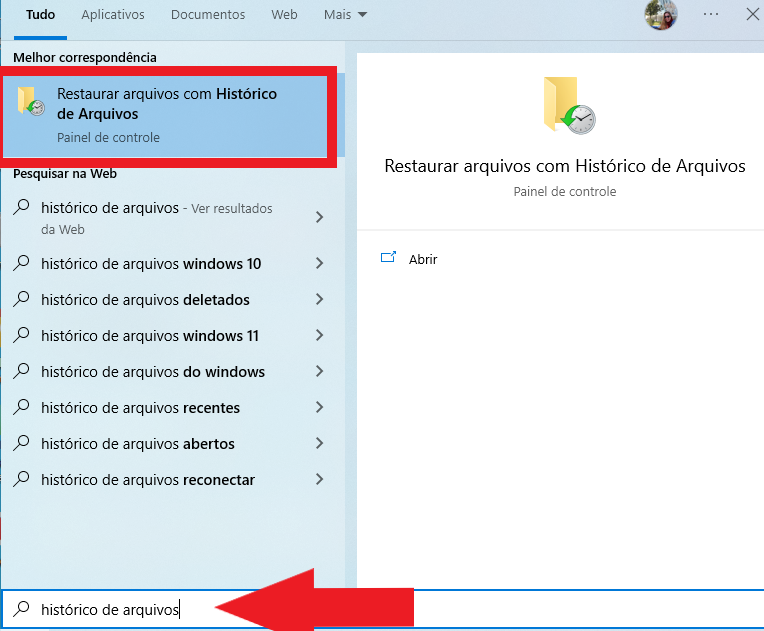Expand the Mais dropdown menu

(345, 15)
